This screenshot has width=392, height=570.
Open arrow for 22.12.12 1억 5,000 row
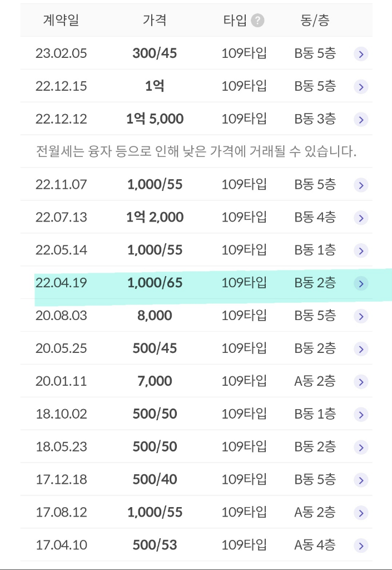click(x=361, y=120)
